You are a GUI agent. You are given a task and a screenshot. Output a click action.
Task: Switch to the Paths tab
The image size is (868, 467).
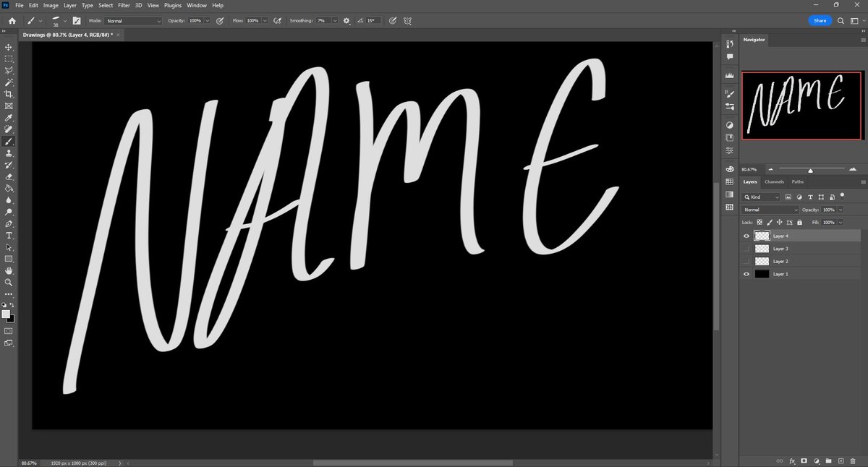[x=797, y=182]
